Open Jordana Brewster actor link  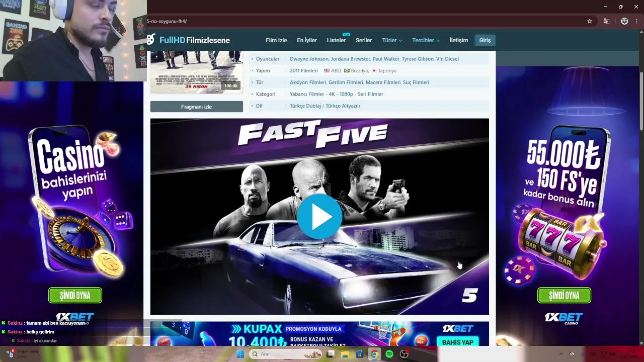pos(351,59)
